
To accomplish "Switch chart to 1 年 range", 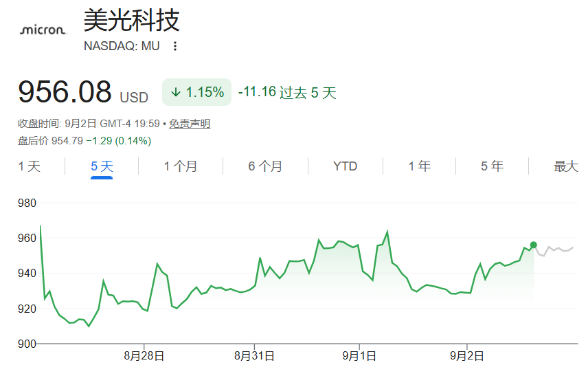I will click(419, 166).
